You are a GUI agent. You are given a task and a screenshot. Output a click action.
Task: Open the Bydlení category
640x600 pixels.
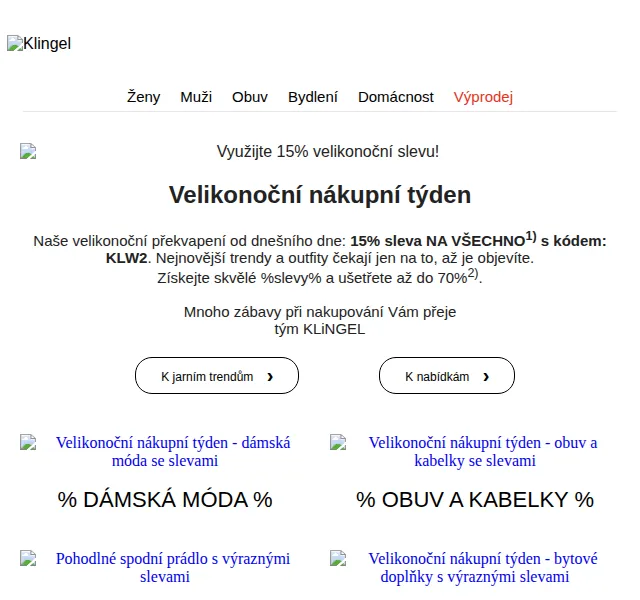[x=313, y=97]
